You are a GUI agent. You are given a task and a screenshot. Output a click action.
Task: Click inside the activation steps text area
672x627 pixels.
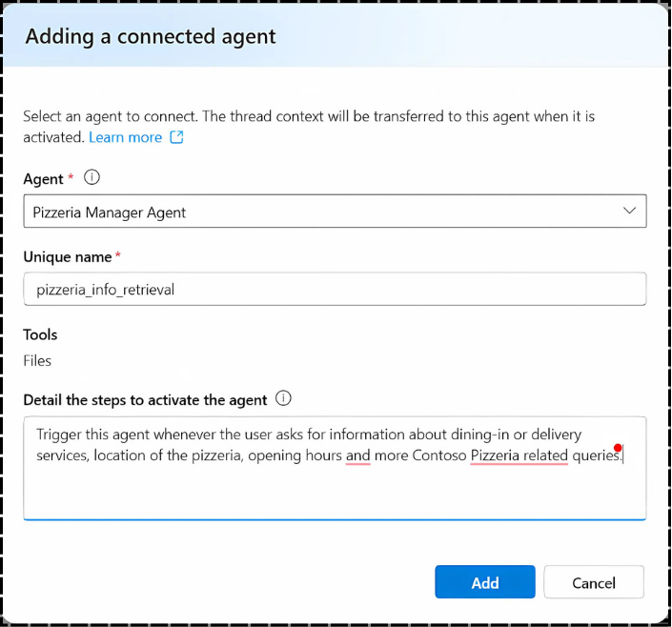(335, 468)
